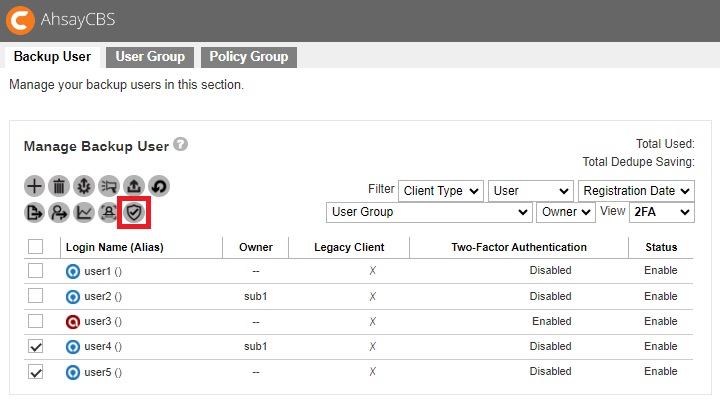Click the upload tray arrow icon

coord(133,186)
